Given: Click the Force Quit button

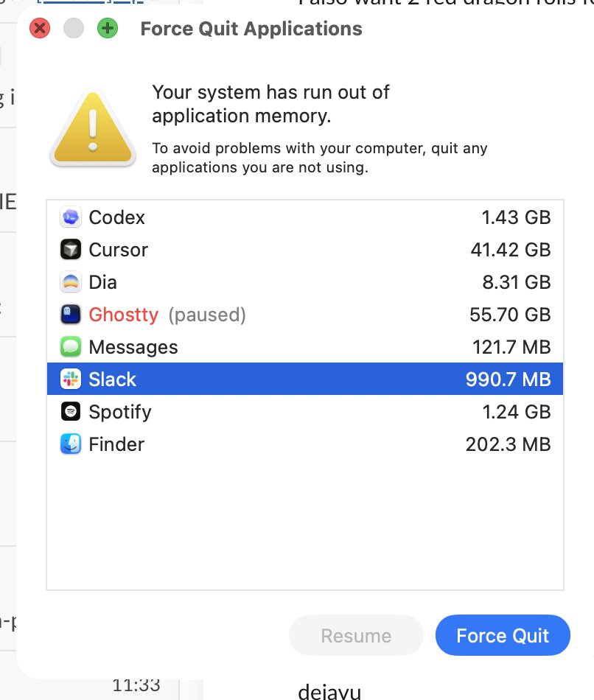Looking at the screenshot, I should click(503, 635).
